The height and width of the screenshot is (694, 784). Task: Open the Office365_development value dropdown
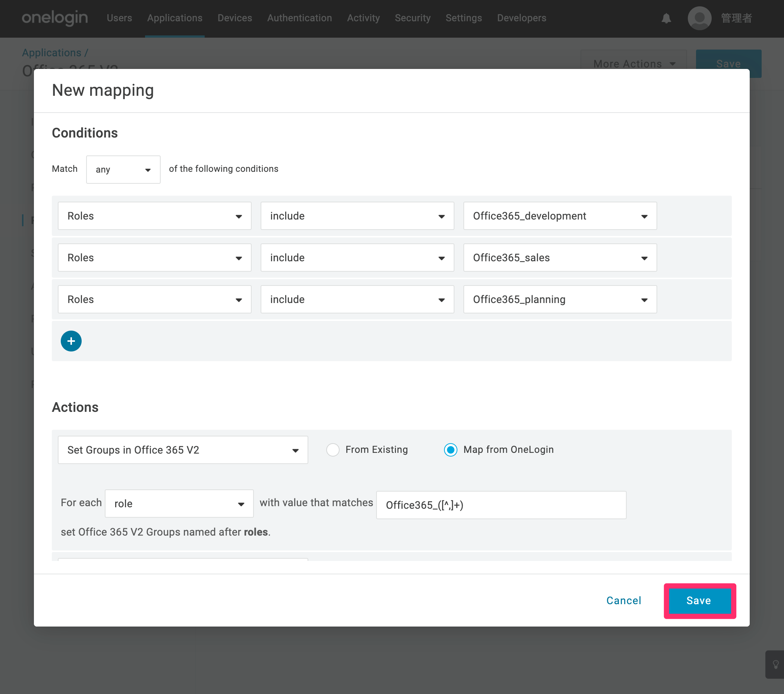(x=560, y=216)
